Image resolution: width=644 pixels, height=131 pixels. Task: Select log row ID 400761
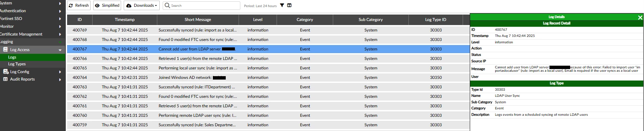coord(268,106)
